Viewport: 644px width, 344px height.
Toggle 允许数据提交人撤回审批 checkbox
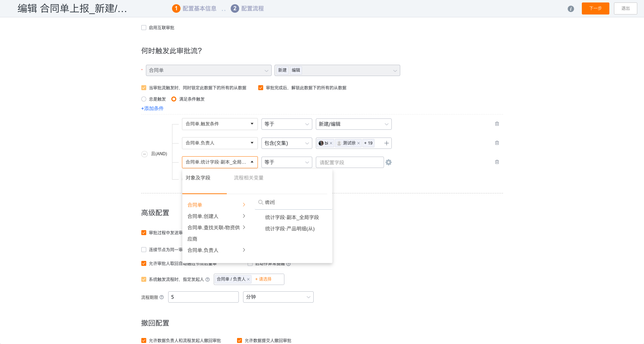click(x=240, y=340)
